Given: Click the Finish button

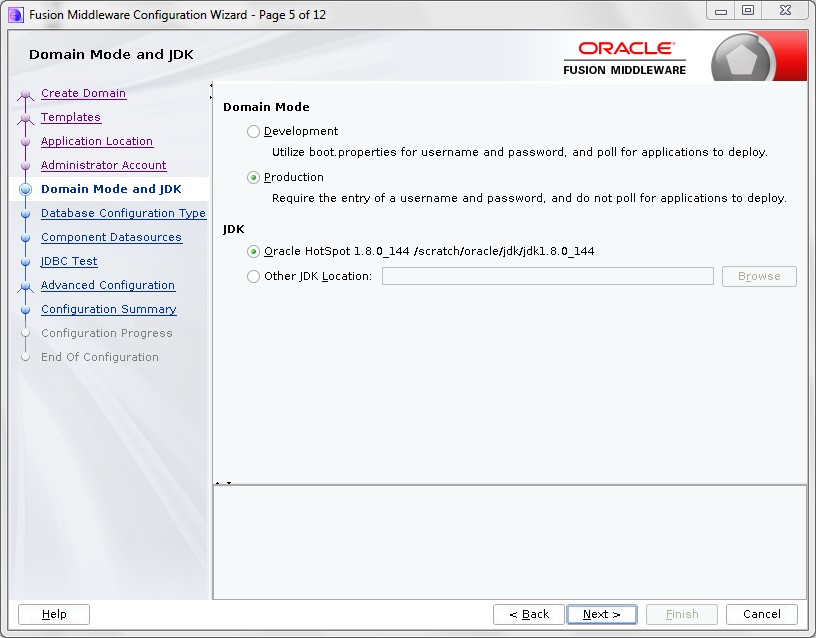Looking at the screenshot, I should coord(682,614).
